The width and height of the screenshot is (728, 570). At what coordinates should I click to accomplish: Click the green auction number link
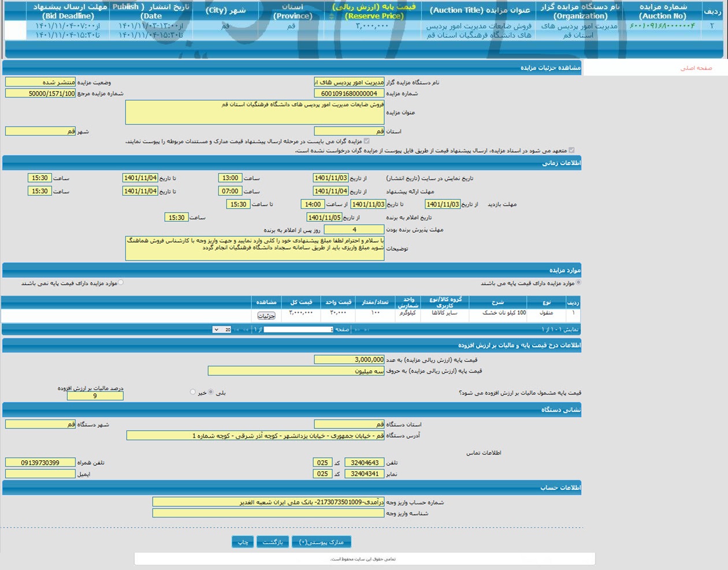662,26
